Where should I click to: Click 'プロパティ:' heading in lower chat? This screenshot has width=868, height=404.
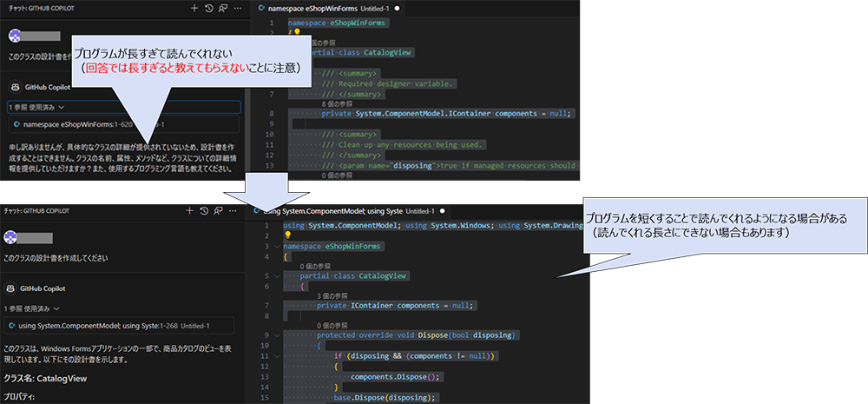tap(19, 397)
